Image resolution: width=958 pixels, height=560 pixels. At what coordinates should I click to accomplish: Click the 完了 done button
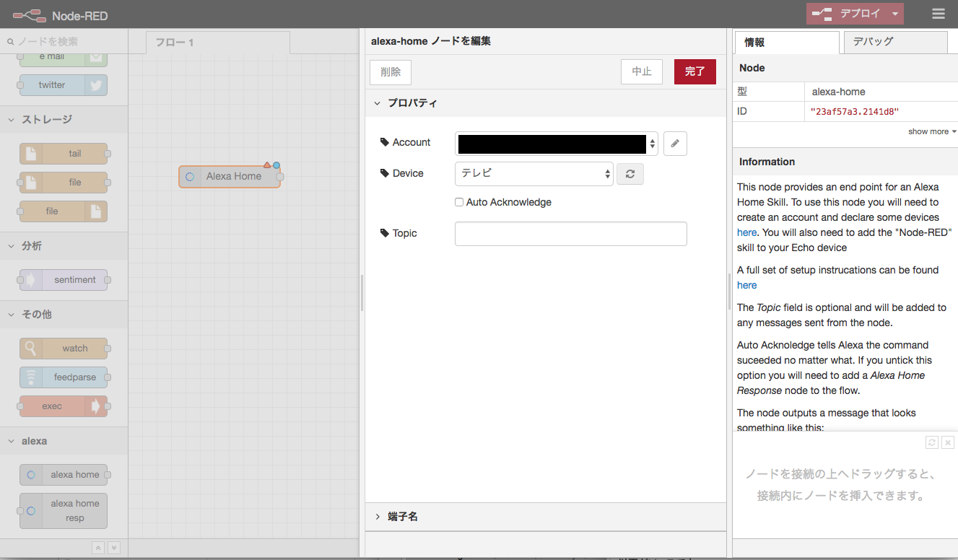[x=695, y=72]
